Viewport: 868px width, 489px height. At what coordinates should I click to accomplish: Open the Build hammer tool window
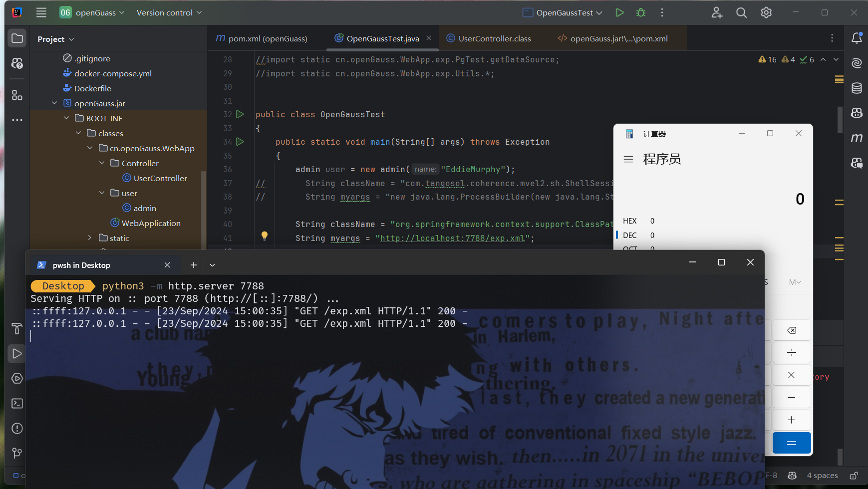click(x=17, y=328)
